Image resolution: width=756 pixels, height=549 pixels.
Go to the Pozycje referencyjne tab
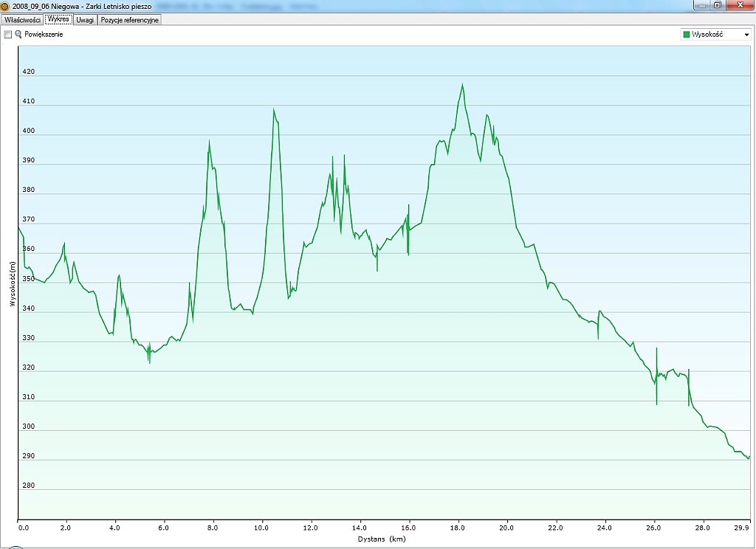129,20
